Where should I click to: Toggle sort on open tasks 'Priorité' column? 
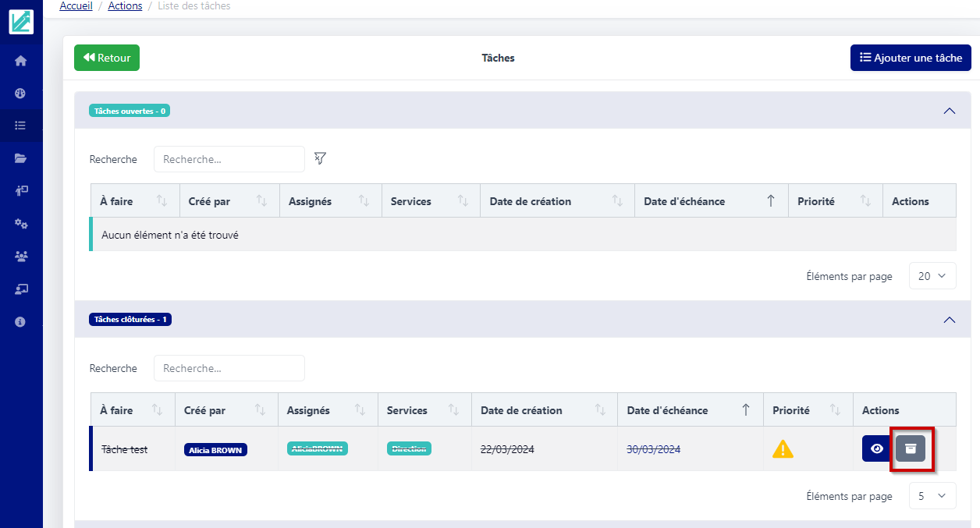[865, 201]
